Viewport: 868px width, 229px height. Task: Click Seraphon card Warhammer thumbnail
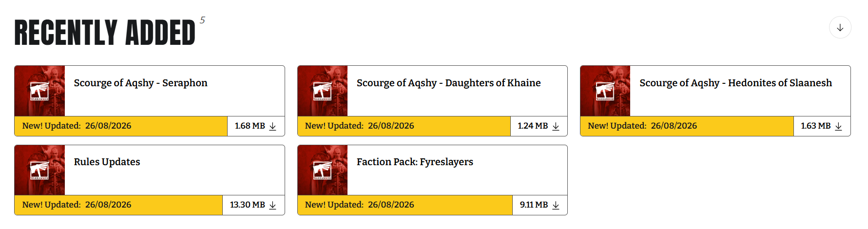tap(40, 91)
